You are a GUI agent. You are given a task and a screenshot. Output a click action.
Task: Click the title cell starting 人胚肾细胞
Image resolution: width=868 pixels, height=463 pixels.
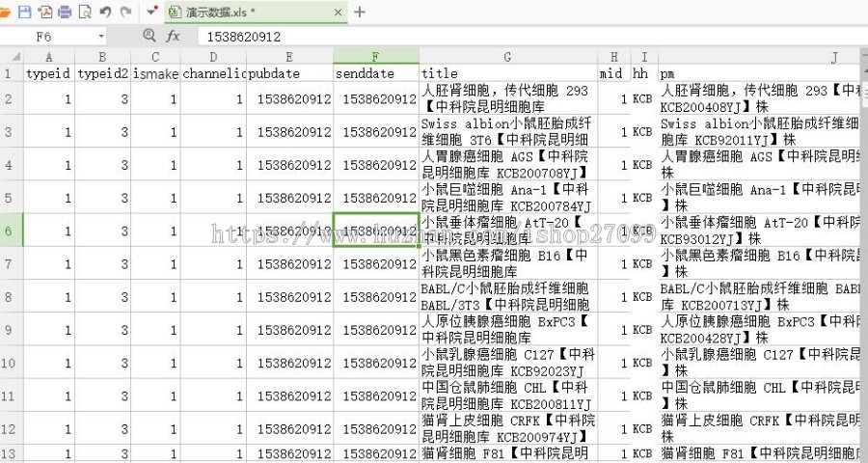click(x=507, y=98)
